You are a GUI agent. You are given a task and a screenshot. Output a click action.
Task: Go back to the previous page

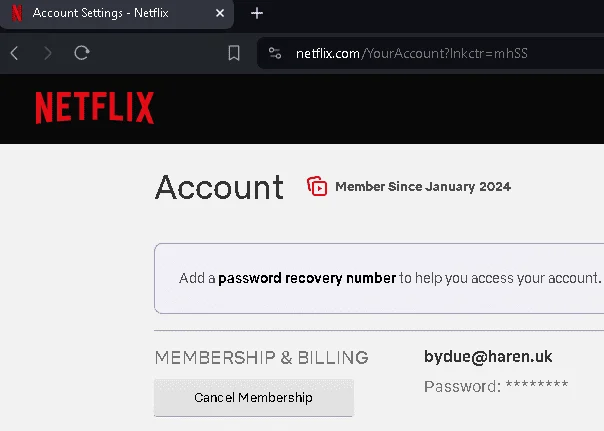[x=14, y=53]
